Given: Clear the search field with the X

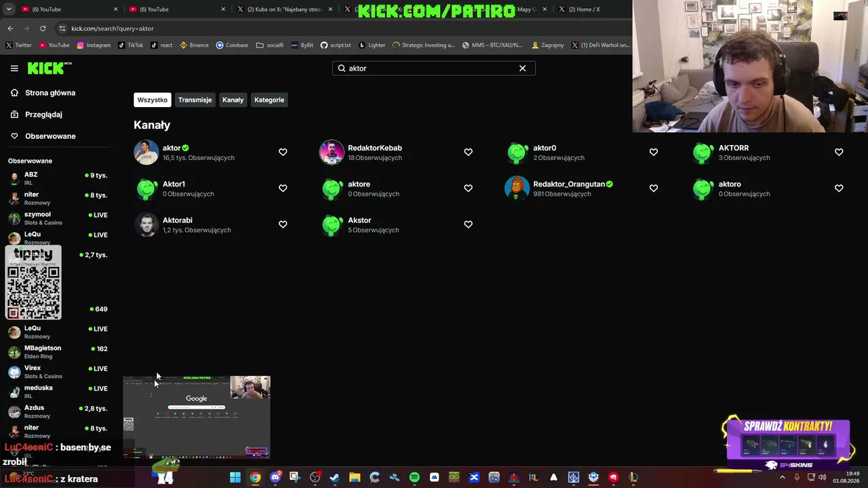Looking at the screenshot, I should 522,68.
